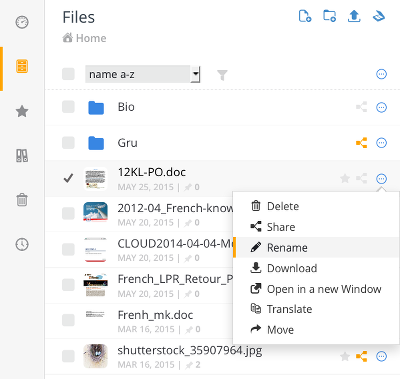Check the 2012-04_French-know file checkbox
The image size is (400, 379).
click(68, 213)
